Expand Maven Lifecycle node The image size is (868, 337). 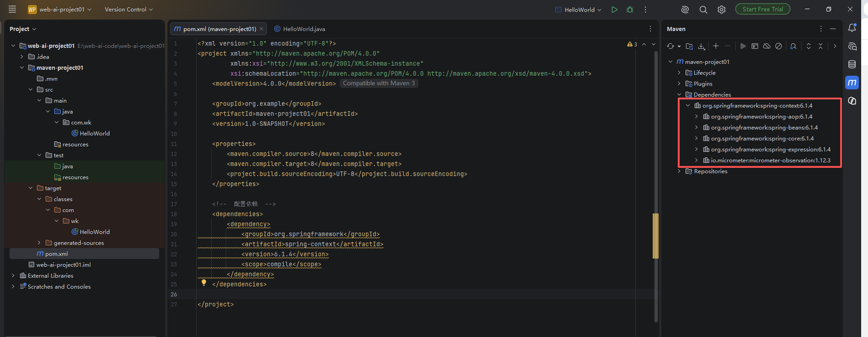[x=679, y=73]
